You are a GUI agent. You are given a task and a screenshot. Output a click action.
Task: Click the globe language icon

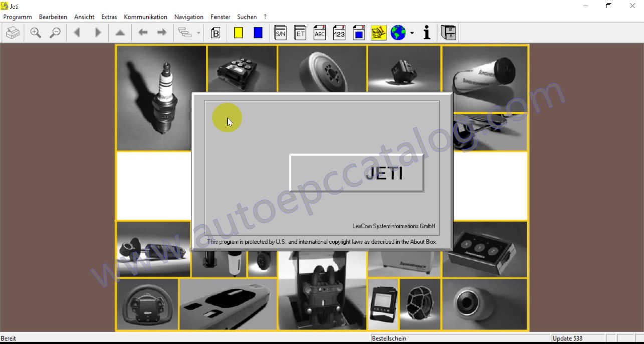tap(397, 32)
